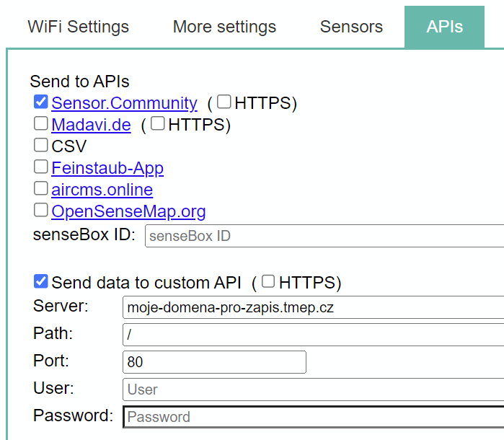Uncheck the Sensor.Community checkbox

pyautogui.click(x=41, y=102)
